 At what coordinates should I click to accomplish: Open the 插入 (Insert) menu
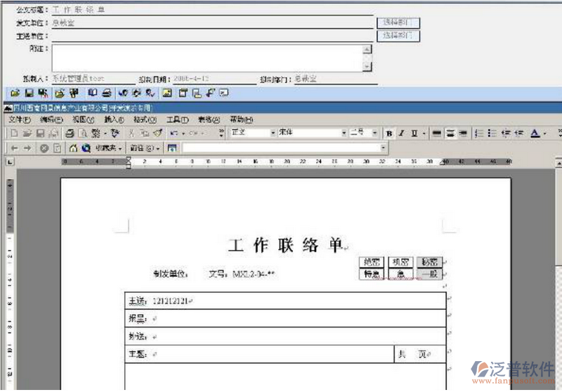113,119
